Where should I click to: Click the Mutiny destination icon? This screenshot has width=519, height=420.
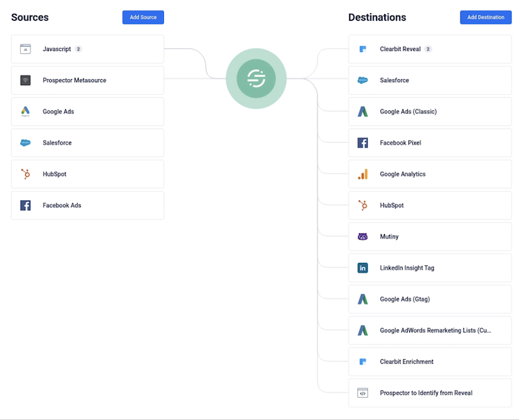tap(363, 236)
